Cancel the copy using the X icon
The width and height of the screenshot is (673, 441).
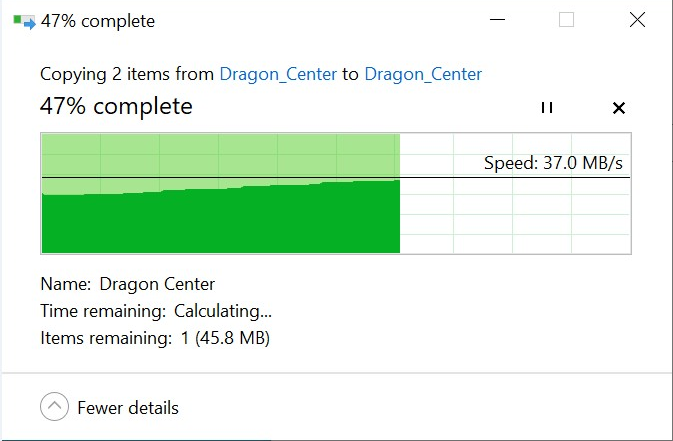click(x=618, y=108)
